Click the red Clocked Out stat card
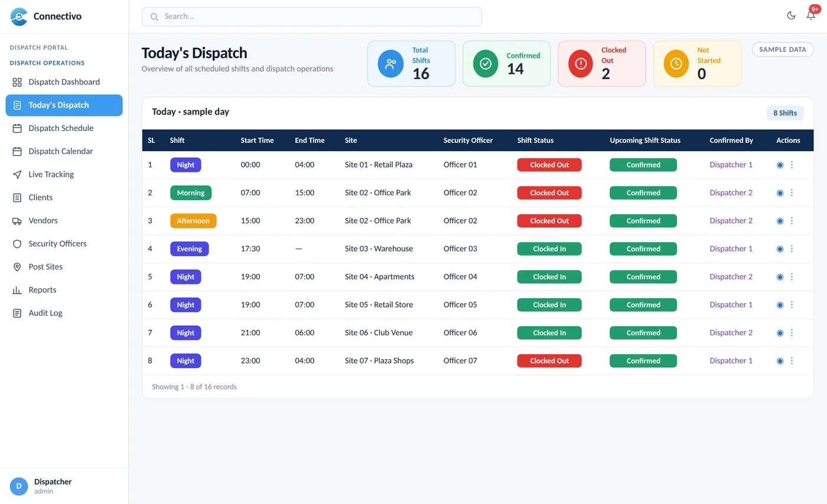The image size is (827, 504). pyautogui.click(x=602, y=64)
